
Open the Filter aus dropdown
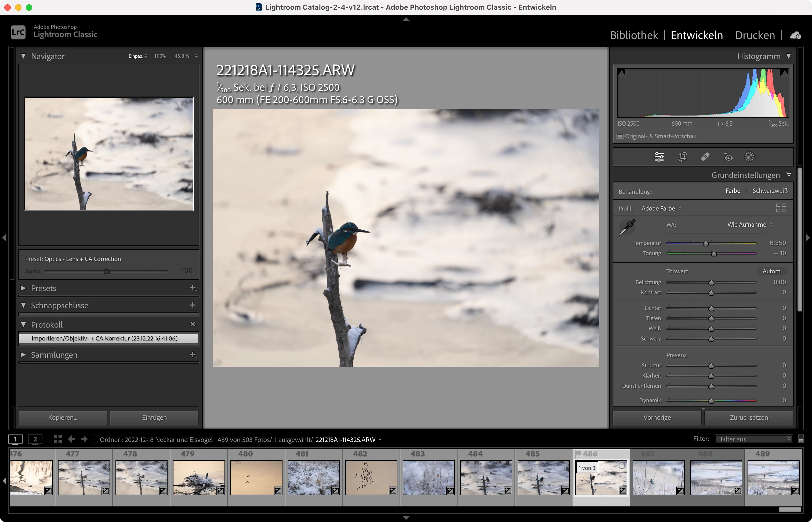pos(753,439)
